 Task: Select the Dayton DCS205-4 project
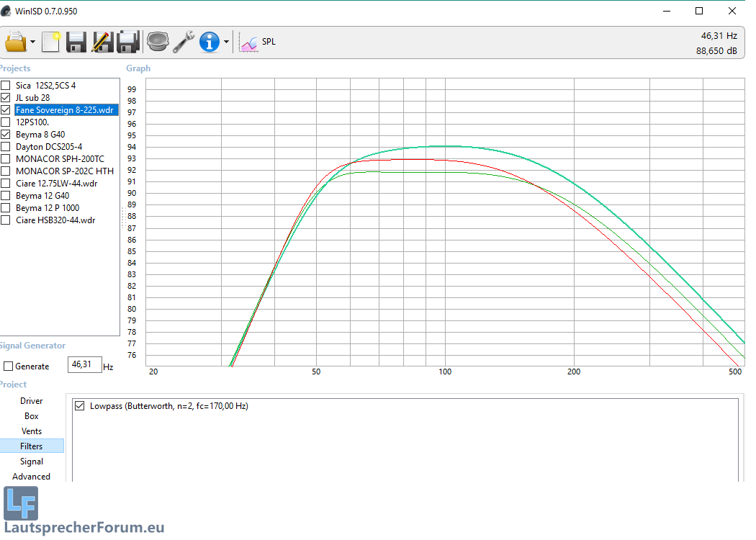click(x=49, y=147)
